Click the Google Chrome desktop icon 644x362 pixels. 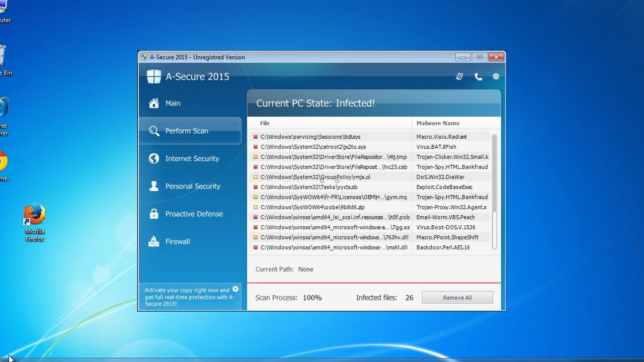pos(3,161)
